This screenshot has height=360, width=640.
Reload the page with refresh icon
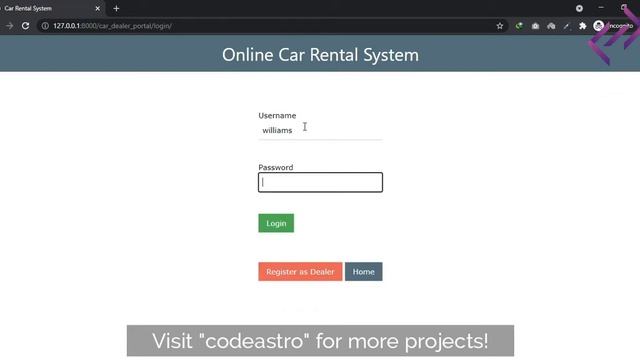[x=25, y=26]
